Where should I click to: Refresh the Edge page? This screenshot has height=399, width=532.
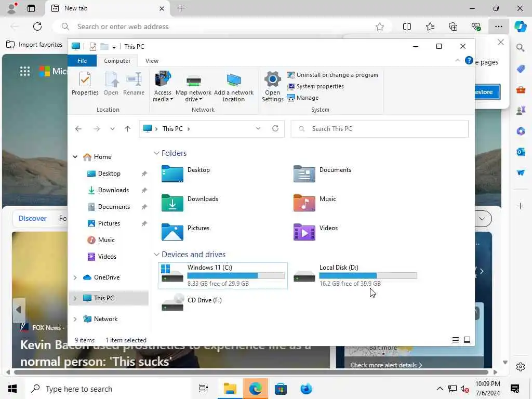tap(37, 26)
